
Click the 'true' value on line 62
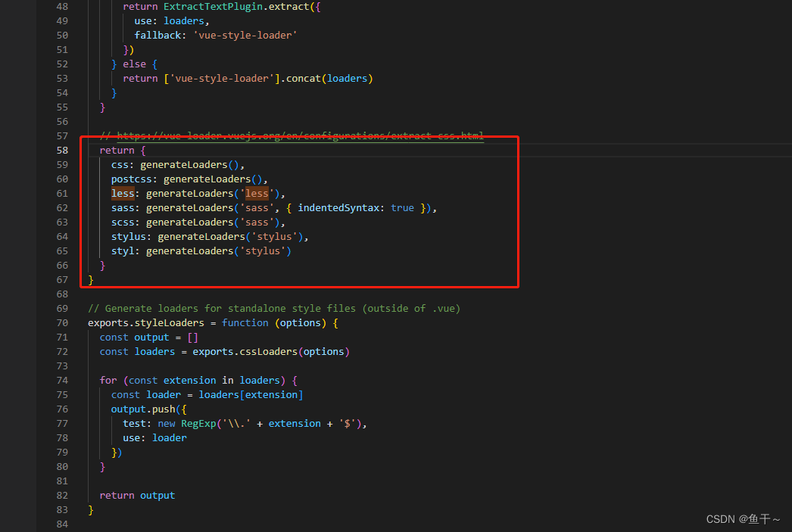point(403,208)
